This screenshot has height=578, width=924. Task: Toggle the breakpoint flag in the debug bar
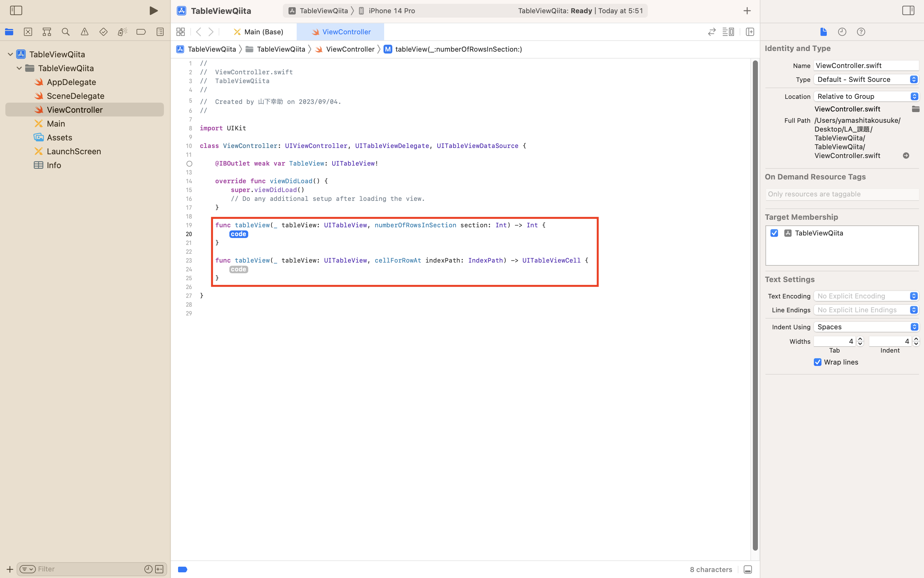click(x=182, y=569)
